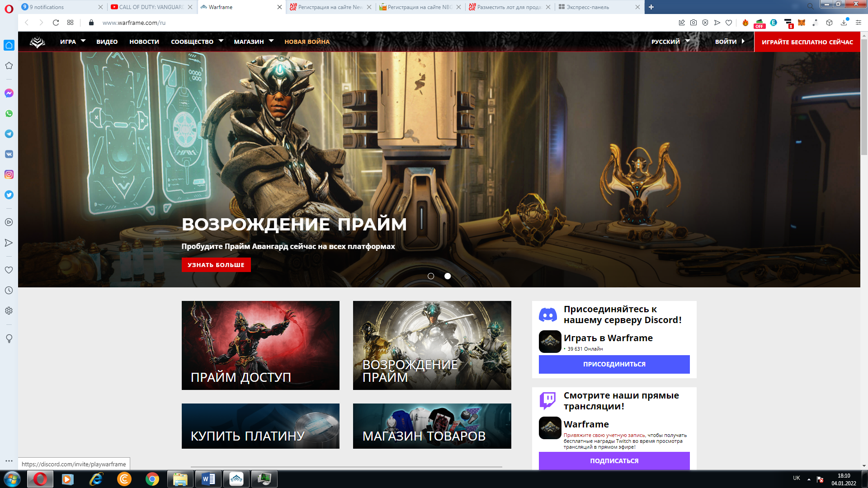Click the VPN OFF extension badge

(759, 23)
